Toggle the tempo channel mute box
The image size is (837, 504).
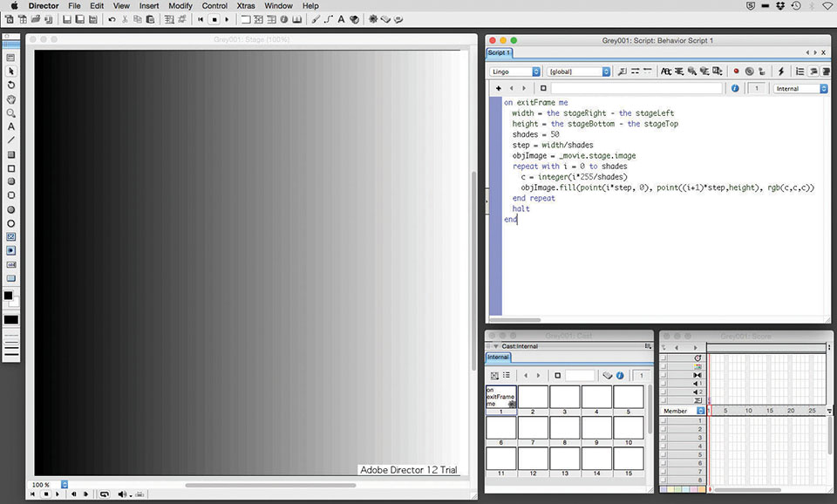pos(664,358)
